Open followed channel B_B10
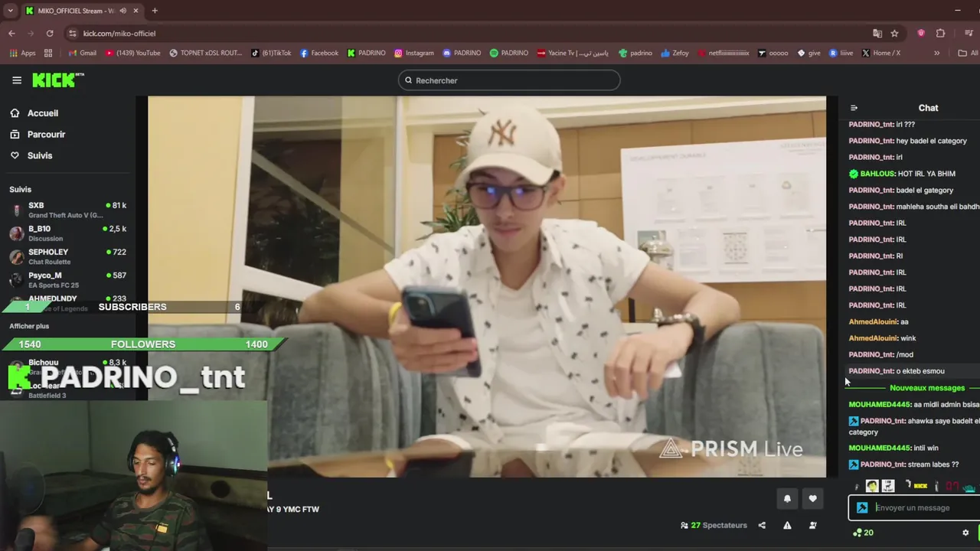Screen dimensions: 980x551 (68, 233)
